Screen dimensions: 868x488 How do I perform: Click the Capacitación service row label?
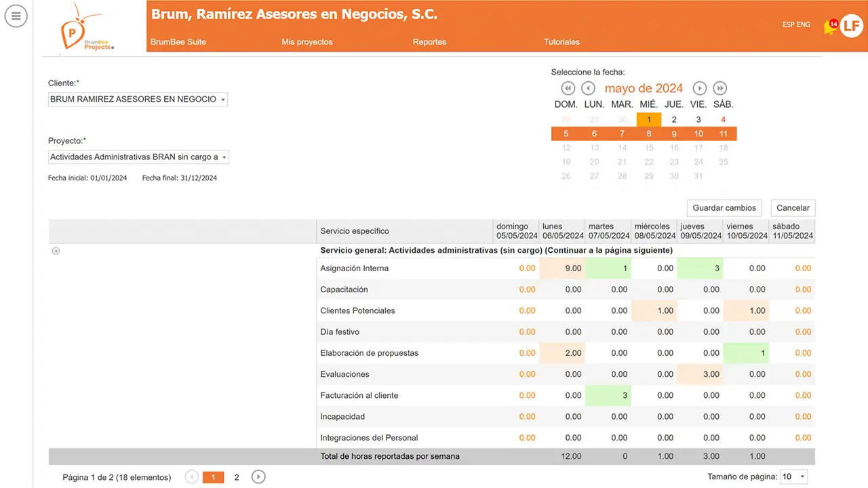[344, 289]
